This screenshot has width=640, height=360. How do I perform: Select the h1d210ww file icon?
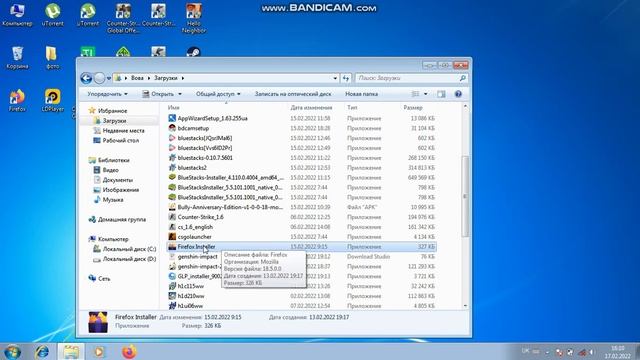pos(172,296)
